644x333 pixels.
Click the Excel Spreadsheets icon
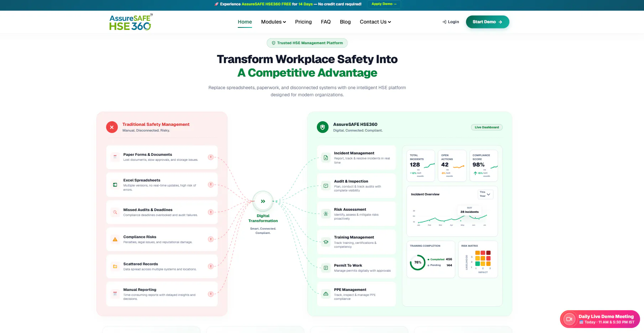115,185
